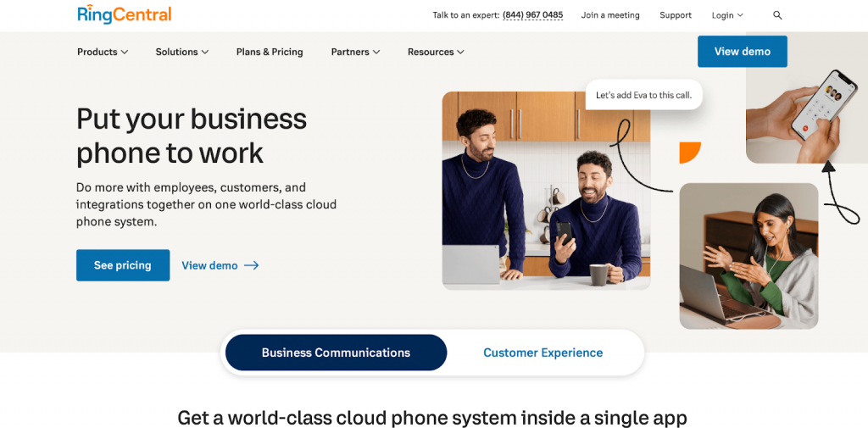The width and height of the screenshot is (868, 428).
Task: Open photo of woman with laptop
Action: [748, 256]
